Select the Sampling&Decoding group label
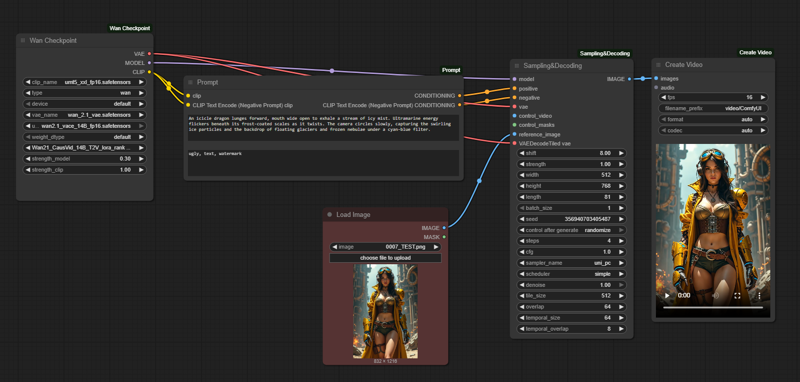Image resolution: width=800 pixels, height=382 pixels. [x=605, y=54]
